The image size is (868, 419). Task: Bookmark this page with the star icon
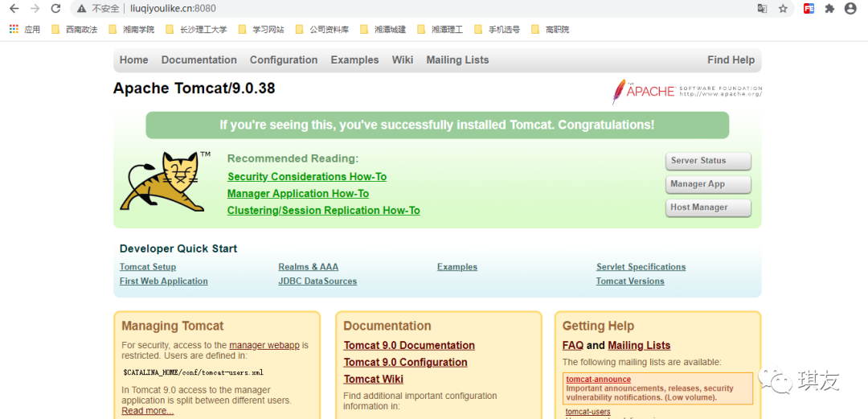[783, 8]
